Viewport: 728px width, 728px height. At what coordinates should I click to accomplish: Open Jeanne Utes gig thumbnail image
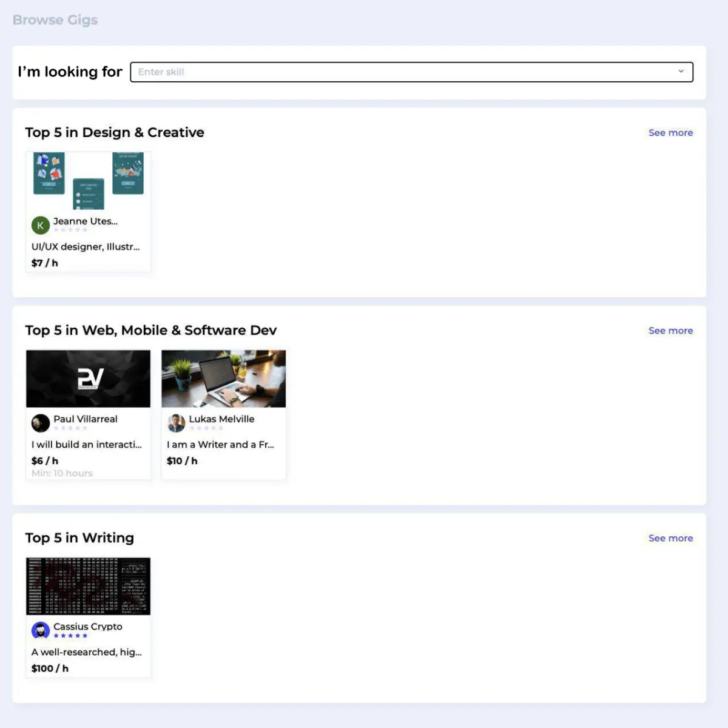tap(88, 181)
